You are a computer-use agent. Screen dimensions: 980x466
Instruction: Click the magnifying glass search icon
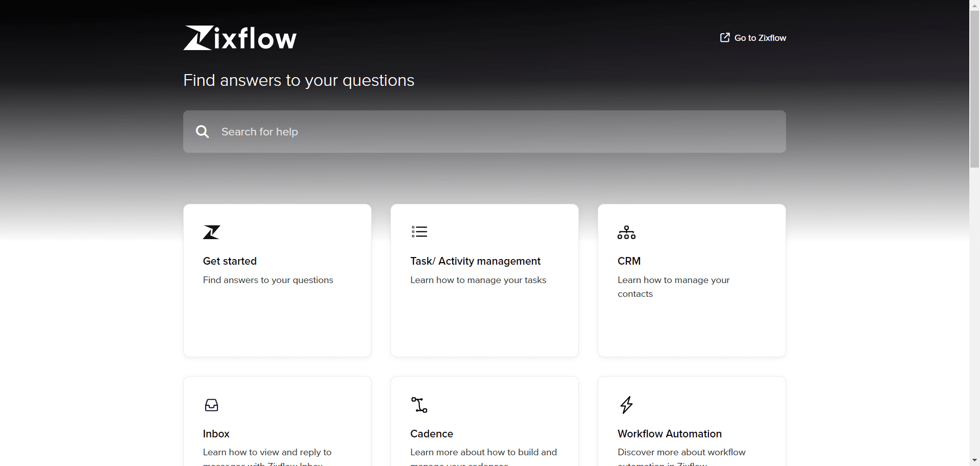tap(203, 131)
